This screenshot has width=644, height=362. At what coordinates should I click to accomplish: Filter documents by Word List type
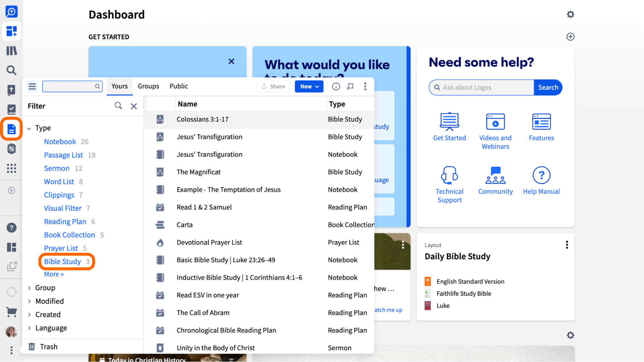coord(59,181)
